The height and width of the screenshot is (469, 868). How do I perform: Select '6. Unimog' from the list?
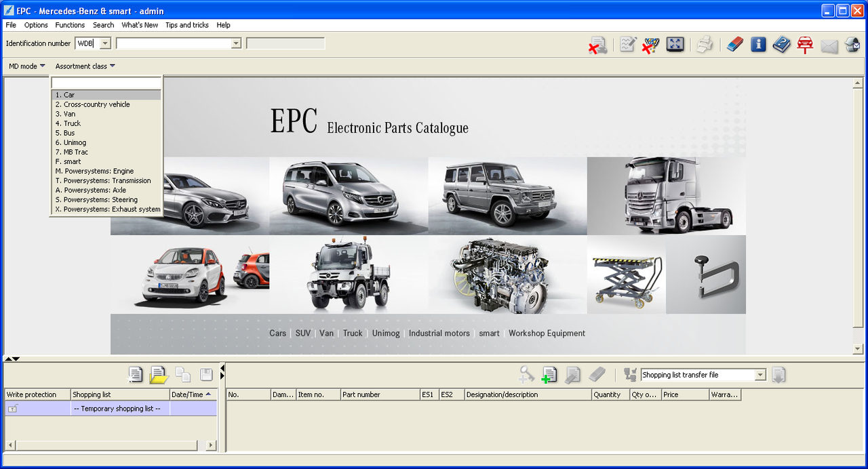106,142
